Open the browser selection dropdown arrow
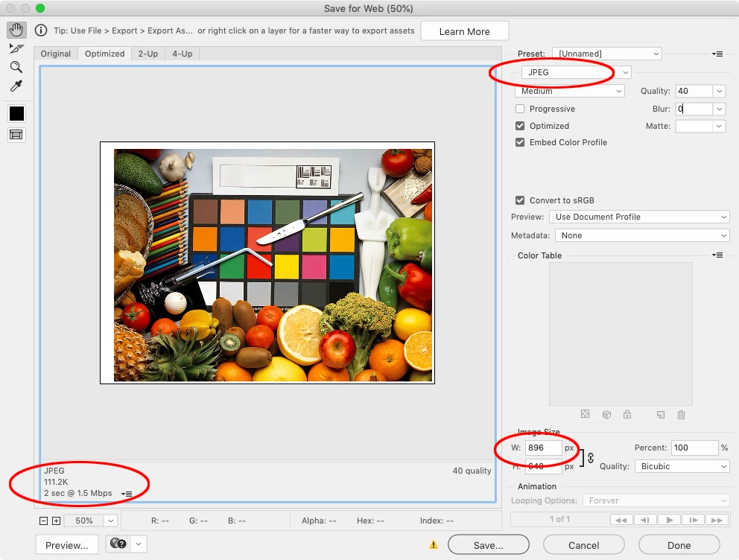739x560 pixels. (x=139, y=544)
